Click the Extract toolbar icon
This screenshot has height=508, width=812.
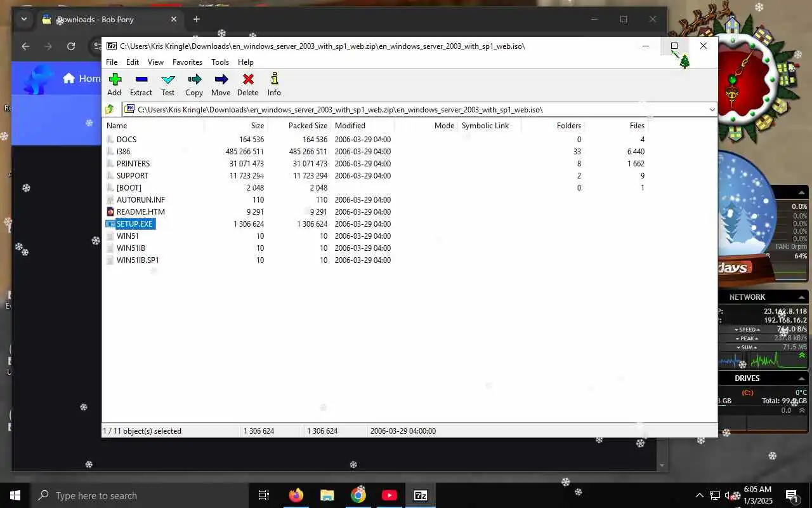coord(141,84)
